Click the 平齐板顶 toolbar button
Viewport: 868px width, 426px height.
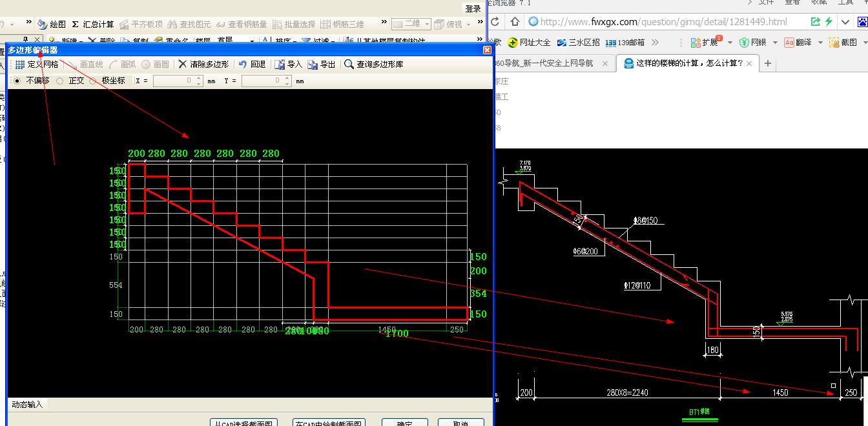(141, 25)
